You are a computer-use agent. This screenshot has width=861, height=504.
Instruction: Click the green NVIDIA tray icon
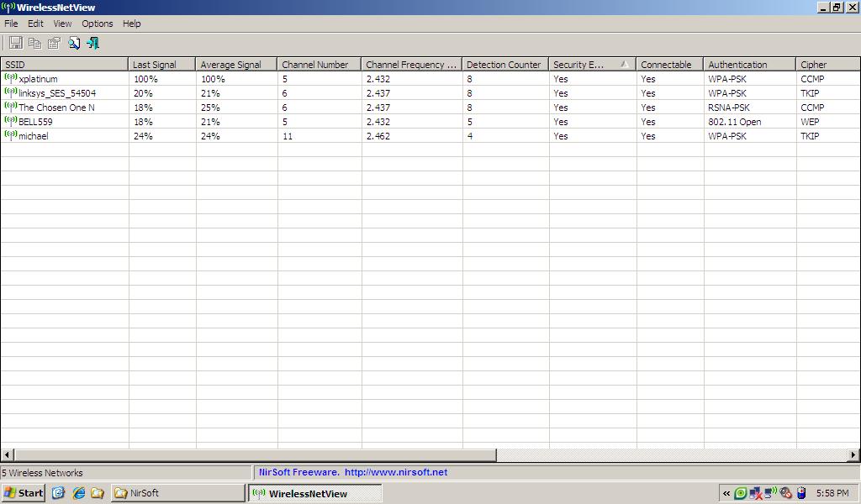[x=740, y=493]
